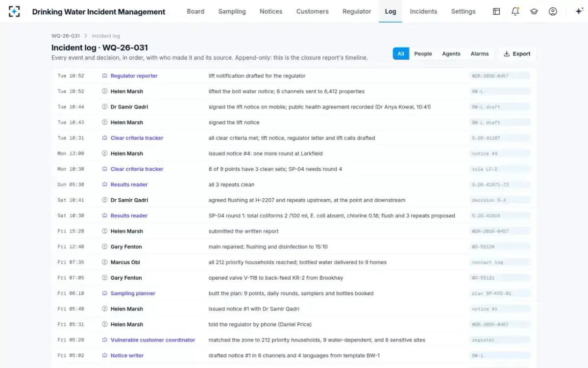Open the graduation cap learning icon
This screenshot has width=588, height=368.
coord(534,11)
